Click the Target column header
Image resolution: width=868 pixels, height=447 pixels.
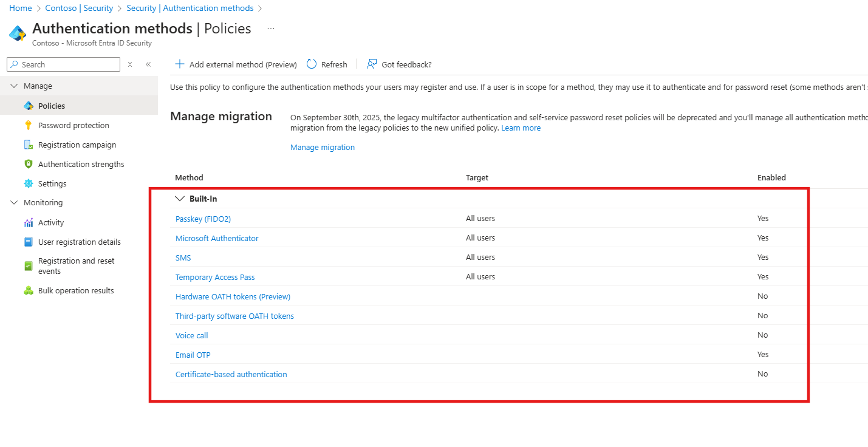click(x=477, y=177)
